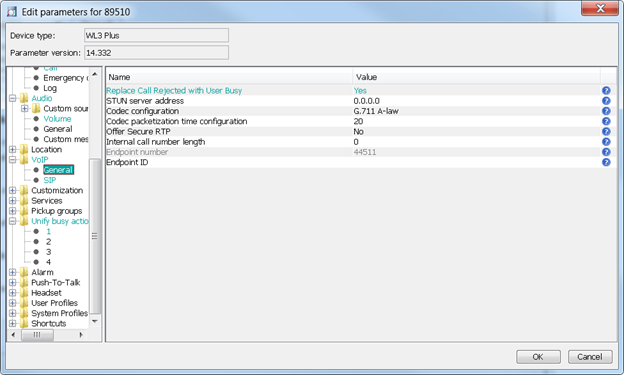Click the tree vertical scrollbar thumb
Image resolution: width=624 pixels, height=375 pixels.
coord(95,236)
